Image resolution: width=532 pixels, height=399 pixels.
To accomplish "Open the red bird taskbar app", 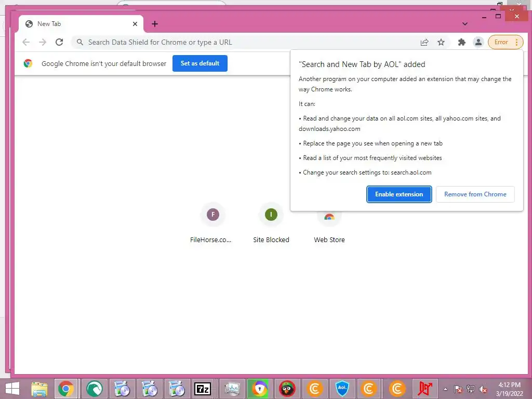I will 287,389.
